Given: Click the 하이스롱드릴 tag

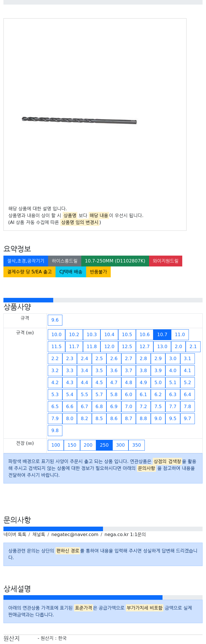Looking at the screenshot, I should click(65, 261).
